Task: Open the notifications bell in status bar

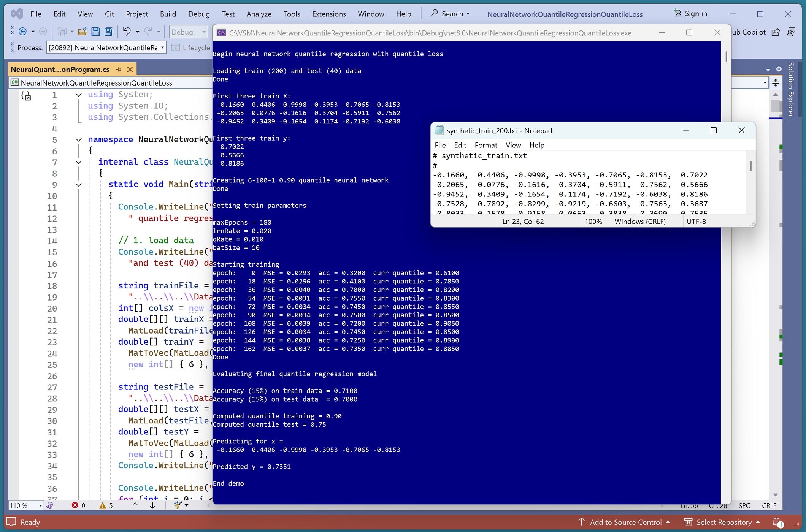Action: pyautogui.click(x=778, y=522)
